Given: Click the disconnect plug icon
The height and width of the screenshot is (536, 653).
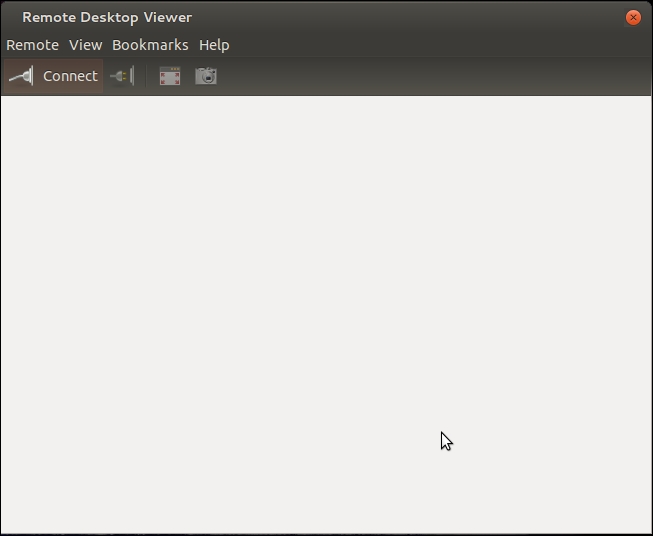Looking at the screenshot, I should tap(122, 76).
